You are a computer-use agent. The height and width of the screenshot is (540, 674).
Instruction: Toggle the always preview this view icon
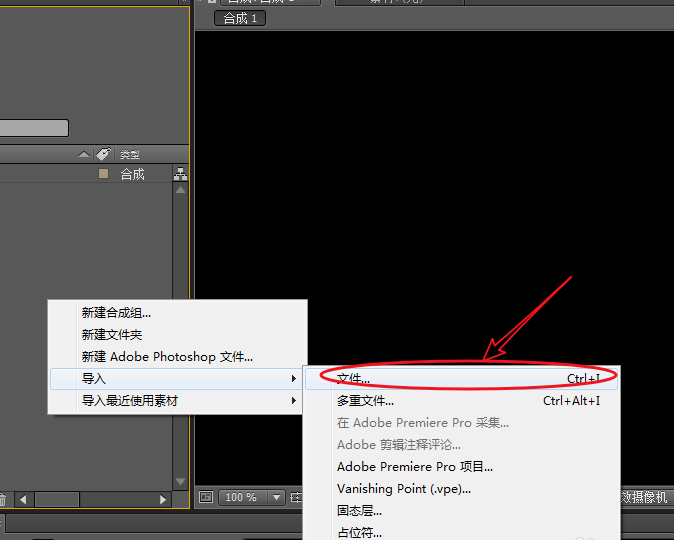(x=206, y=497)
